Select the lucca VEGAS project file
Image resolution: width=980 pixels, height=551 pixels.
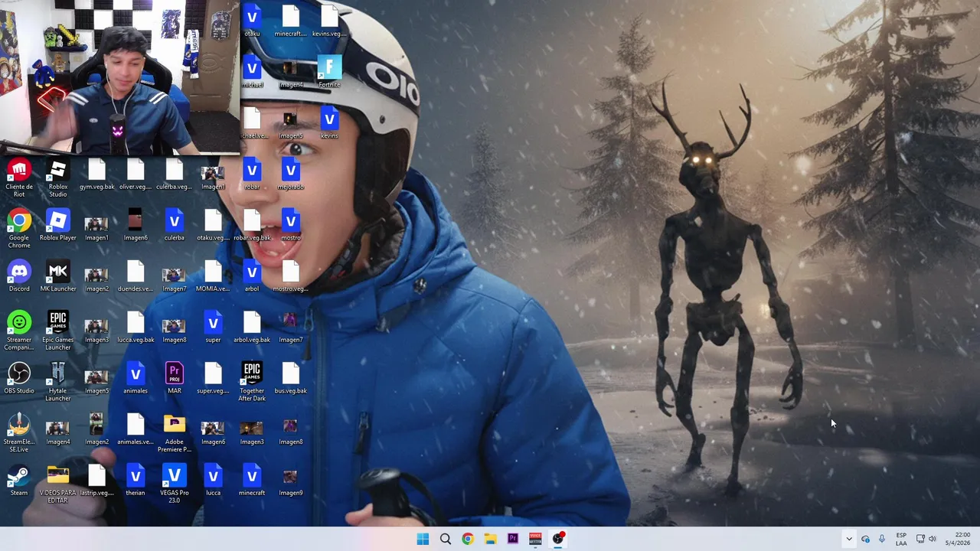tap(213, 481)
